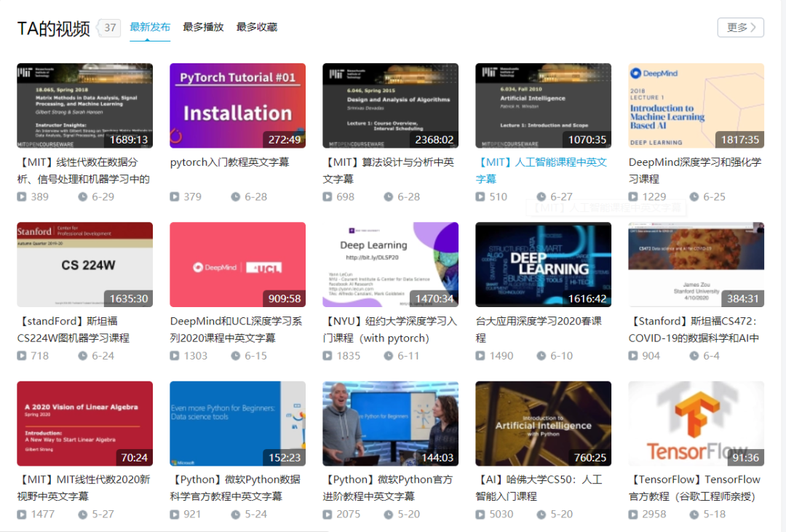
Task: Play the pink DeepMind UCL thumbnail
Action: 237,264
